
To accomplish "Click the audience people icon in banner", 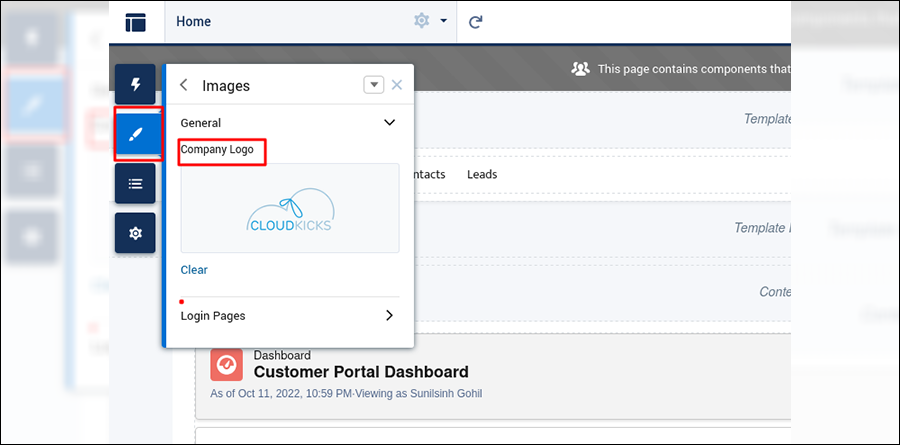I will coord(580,69).
